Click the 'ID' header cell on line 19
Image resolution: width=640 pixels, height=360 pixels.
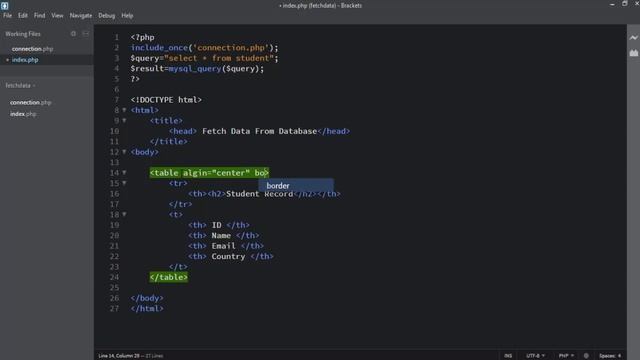(x=216, y=225)
